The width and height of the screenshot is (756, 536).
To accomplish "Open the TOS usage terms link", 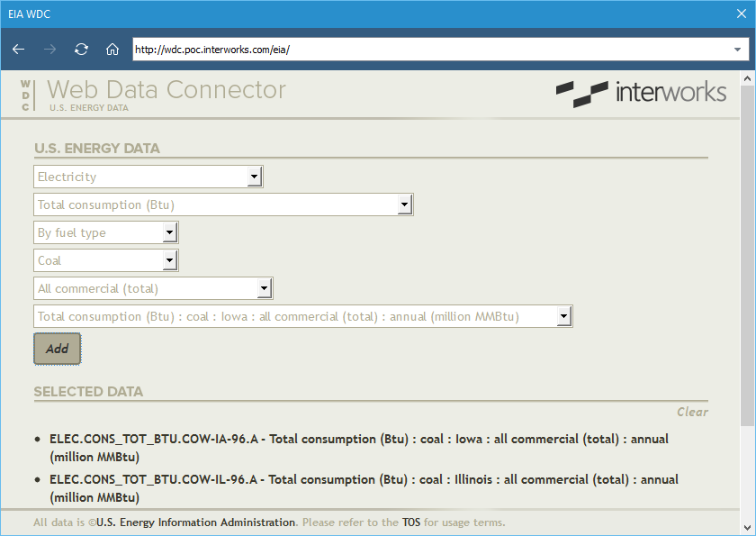I will (411, 522).
